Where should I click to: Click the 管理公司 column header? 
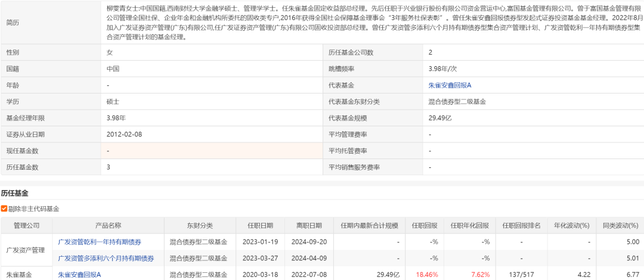point(26,225)
